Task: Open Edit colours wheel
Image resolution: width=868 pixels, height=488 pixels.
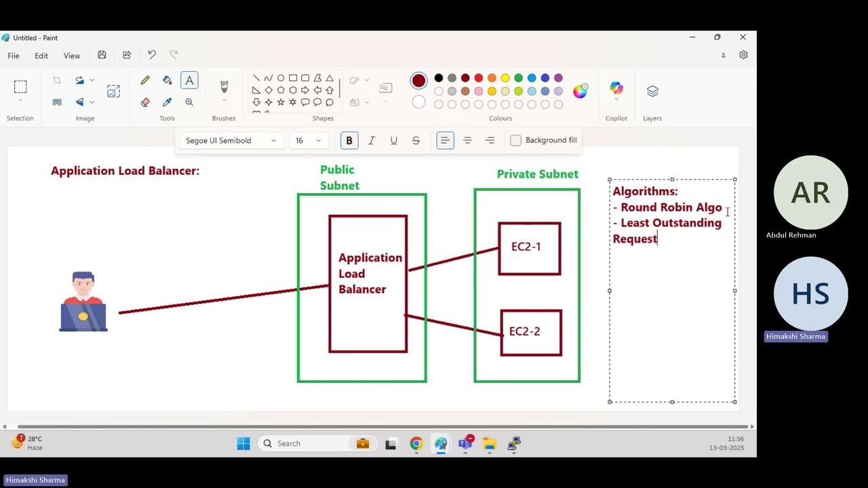Action: click(580, 91)
